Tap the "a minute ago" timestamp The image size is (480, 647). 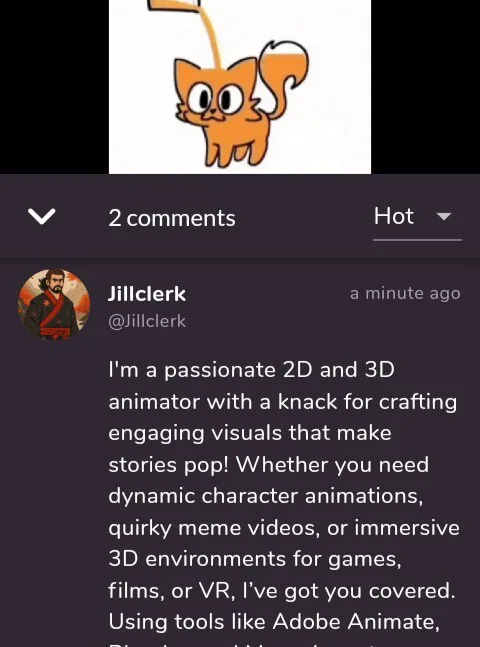[x=405, y=293]
